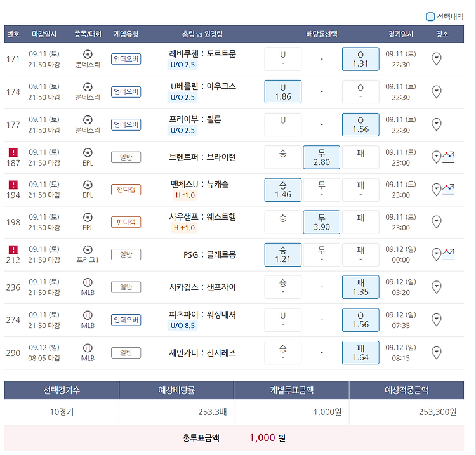The width and height of the screenshot is (476, 455).
Task: Click 일반 badge on match 290
Action: 126,353
